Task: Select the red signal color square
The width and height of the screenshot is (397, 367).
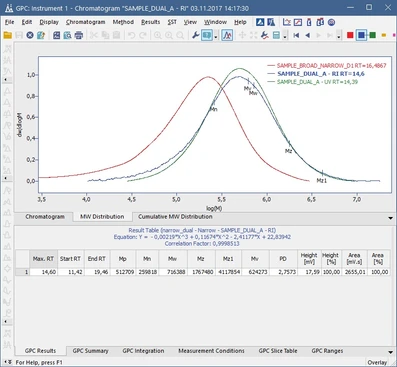Action: coord(350,35)
